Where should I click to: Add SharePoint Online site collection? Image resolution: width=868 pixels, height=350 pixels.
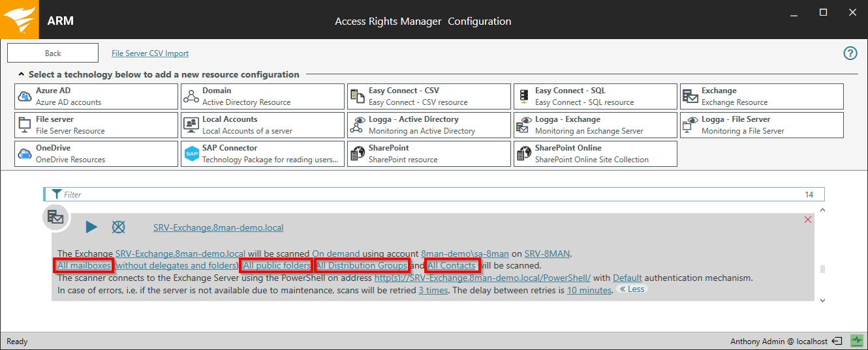click(x=595, y=154)
